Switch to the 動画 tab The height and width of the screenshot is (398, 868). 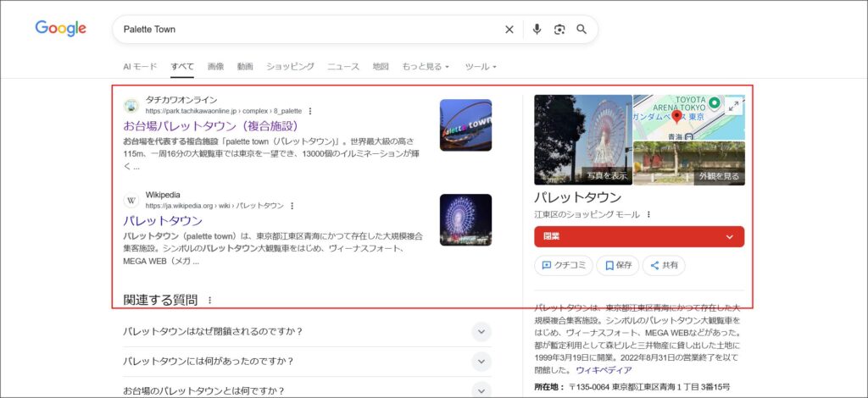pyautogui.click(x=245, y=66)
